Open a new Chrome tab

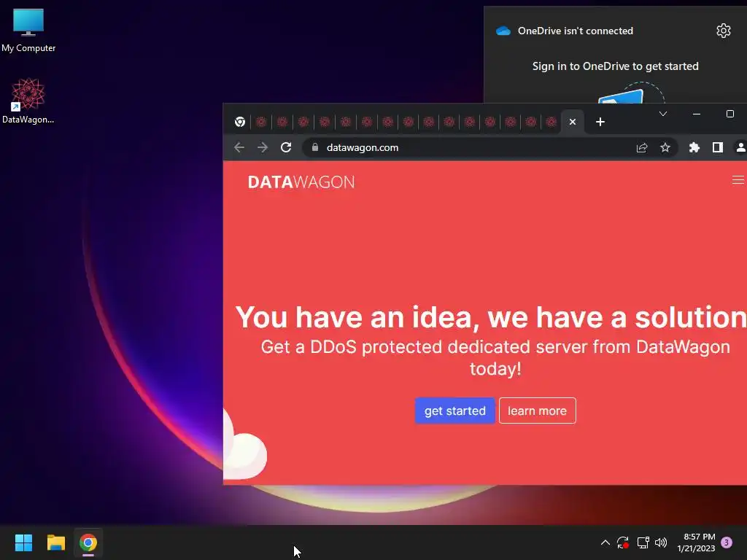click(600, 122)
